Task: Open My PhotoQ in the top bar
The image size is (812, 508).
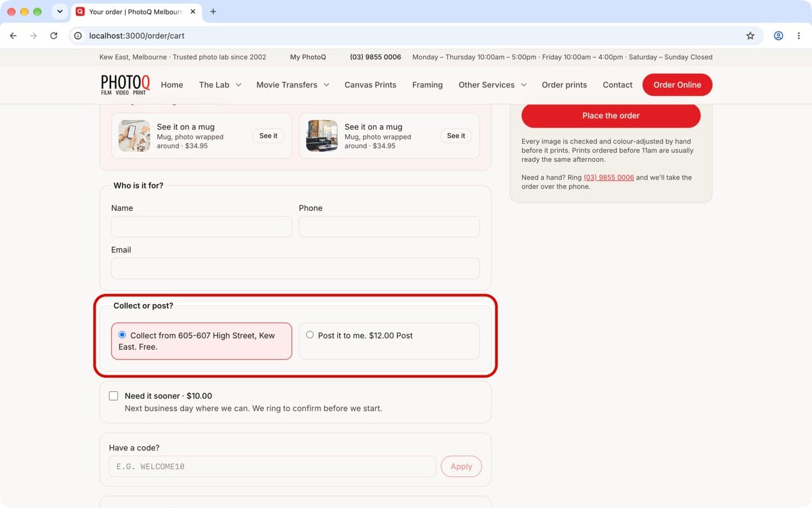Action: point(308,57)
